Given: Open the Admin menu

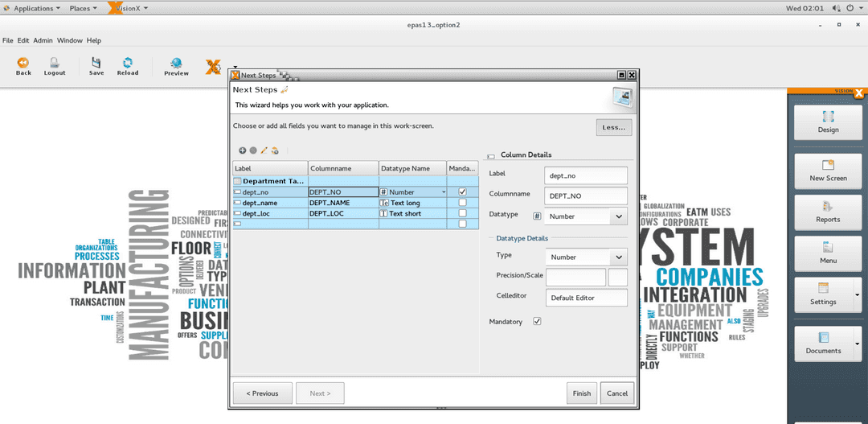Looking at the screenshot, I should (43, 40).
